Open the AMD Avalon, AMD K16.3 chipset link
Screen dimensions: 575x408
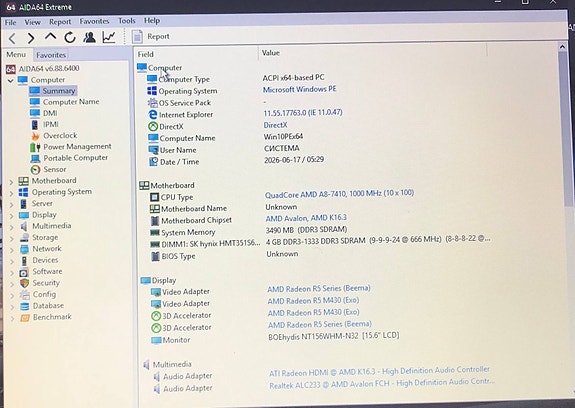[306, 218]
